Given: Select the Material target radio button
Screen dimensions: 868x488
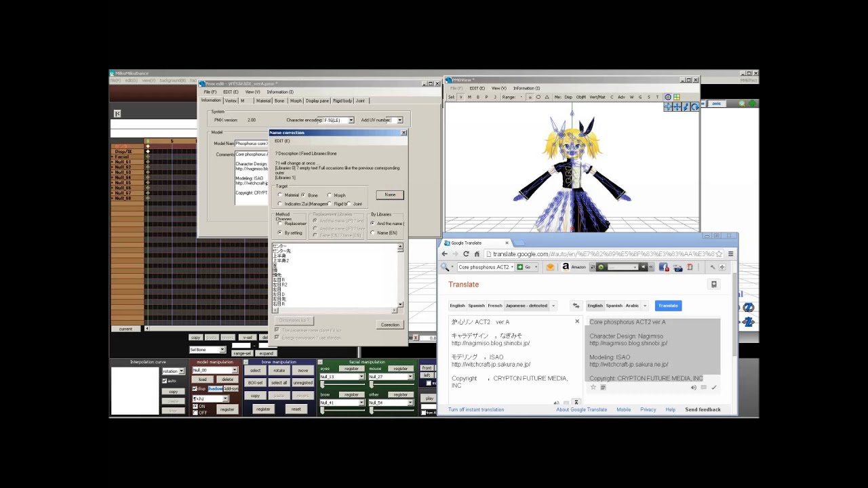Looking at the screenshot, I should tap(280, 195).
